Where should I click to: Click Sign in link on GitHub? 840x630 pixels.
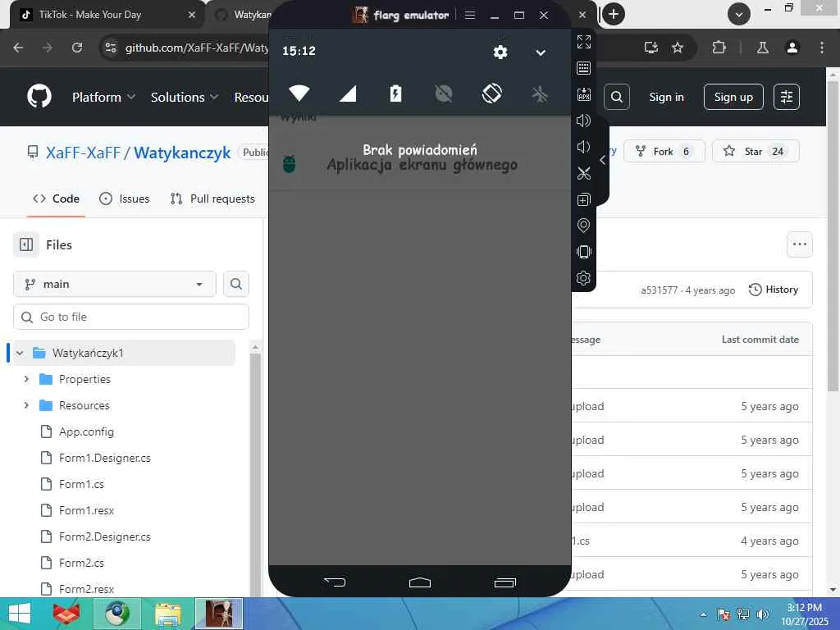(x=666, y=97)
